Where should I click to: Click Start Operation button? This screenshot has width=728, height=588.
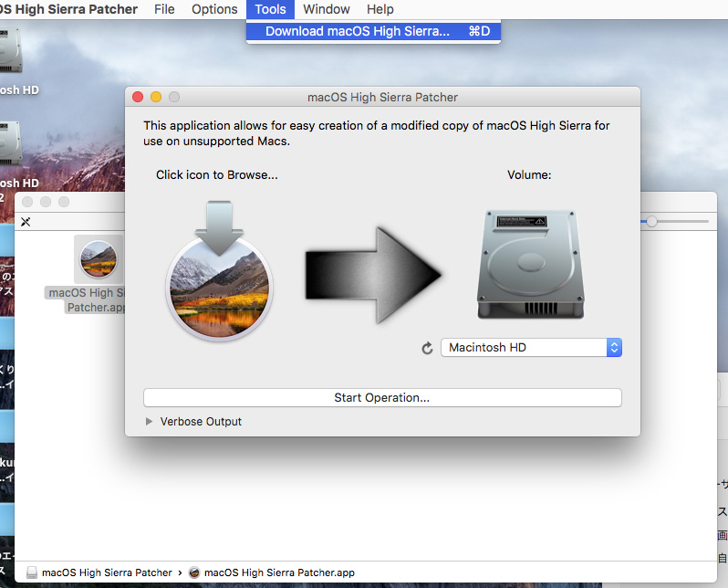(382, 398)
